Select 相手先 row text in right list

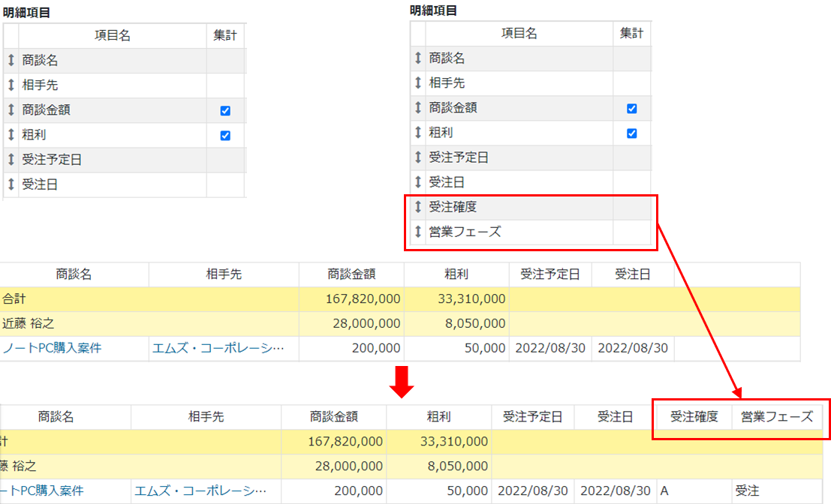click(447, 83)
